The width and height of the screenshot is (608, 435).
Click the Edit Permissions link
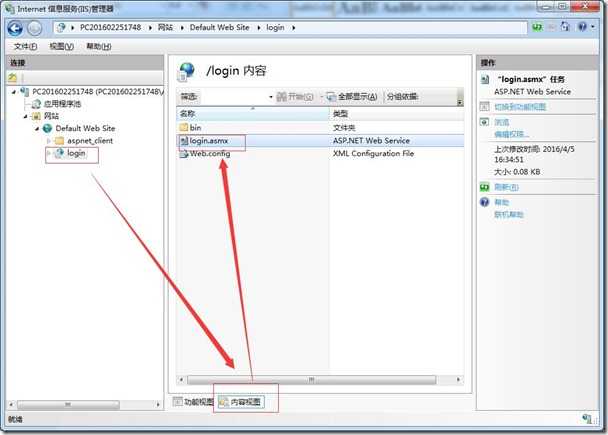tap(511, 135)
